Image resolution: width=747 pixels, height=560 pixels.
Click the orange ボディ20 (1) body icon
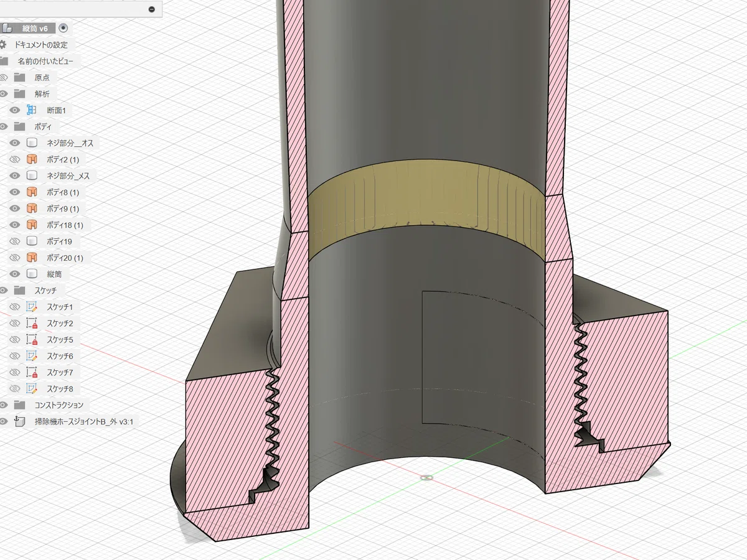point(32,257)
